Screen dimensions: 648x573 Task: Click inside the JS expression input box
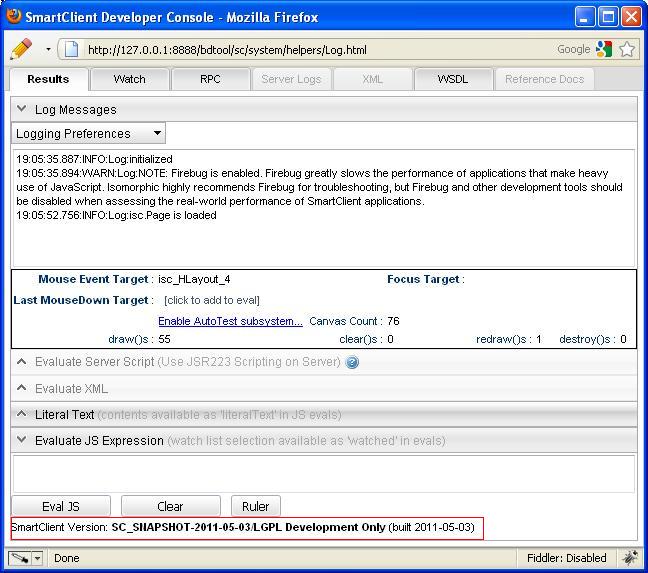(323, 473)
